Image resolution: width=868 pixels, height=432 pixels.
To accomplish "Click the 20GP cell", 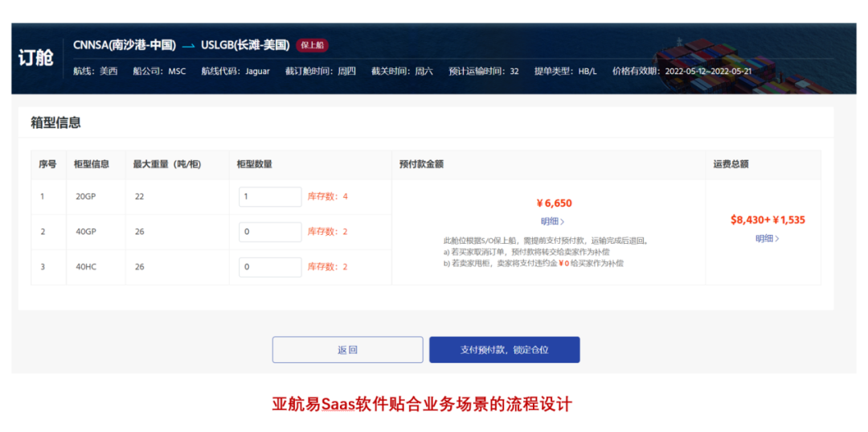I will point(86,196).
